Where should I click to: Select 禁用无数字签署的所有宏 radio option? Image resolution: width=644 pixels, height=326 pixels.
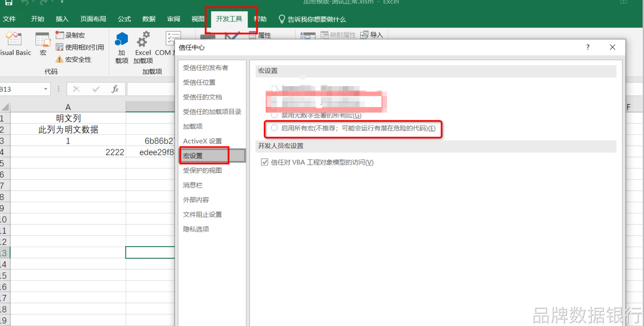pos(274,115)
